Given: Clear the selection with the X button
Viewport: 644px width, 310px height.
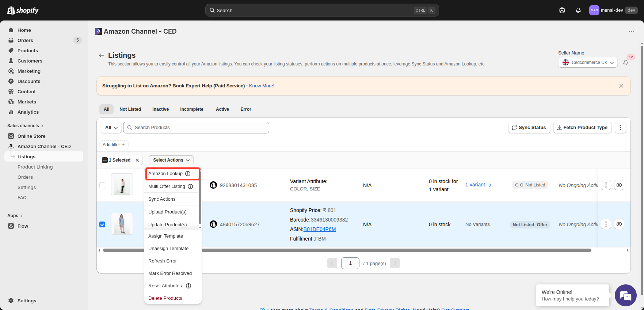Looking at the screenshot, I should (x=137, y=160).
